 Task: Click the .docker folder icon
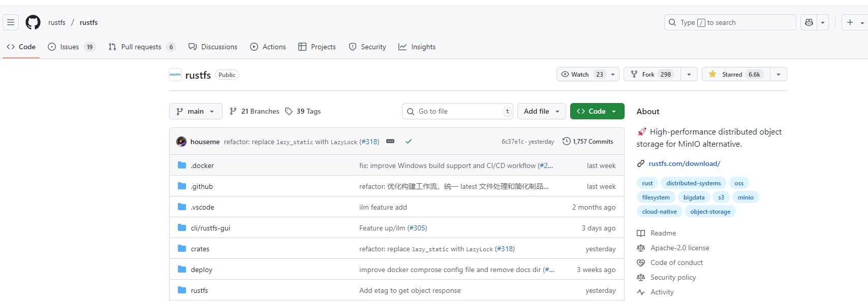pos(182,165)
